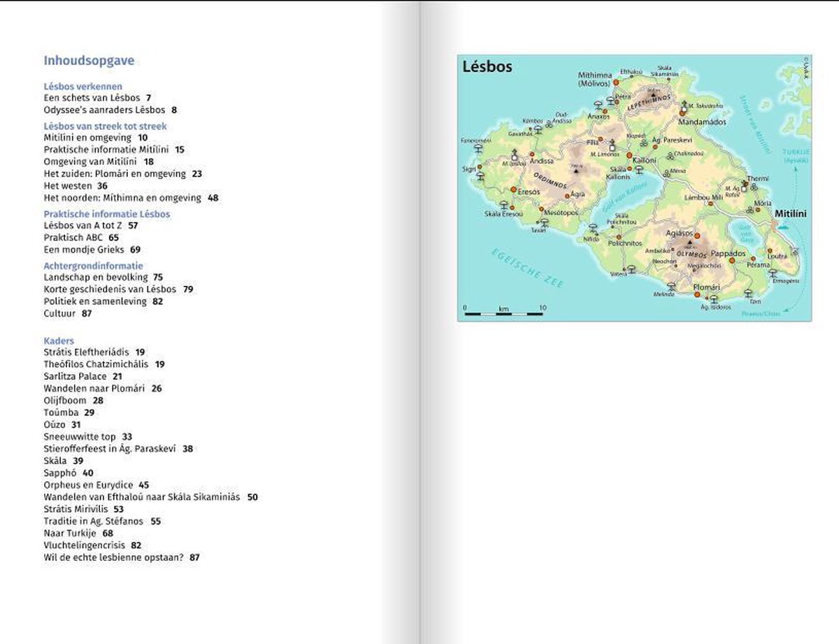Click 'Sneeuwwitte top 33' line

coord(88,436)
